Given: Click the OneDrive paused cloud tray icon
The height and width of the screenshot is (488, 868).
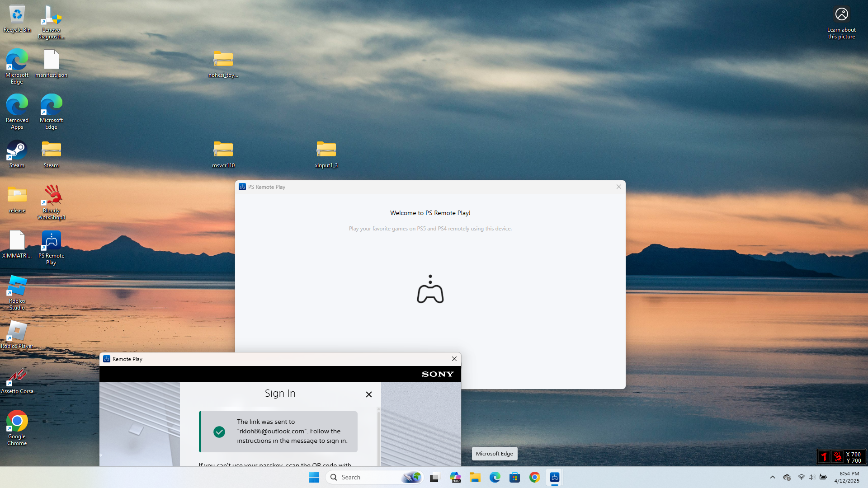Looking at the screenshot, I should pos(787,477).
